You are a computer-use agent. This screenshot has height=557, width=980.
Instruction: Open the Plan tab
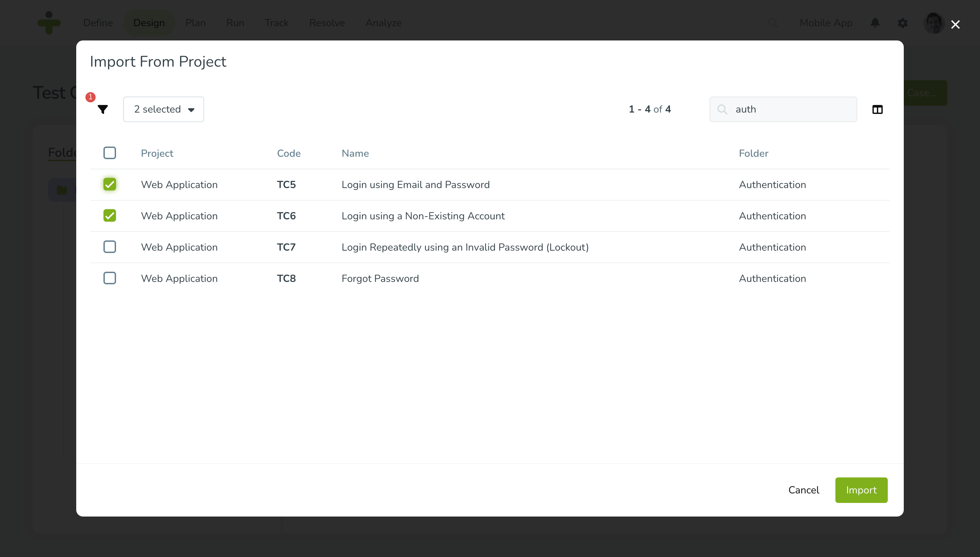pos(196,23)
